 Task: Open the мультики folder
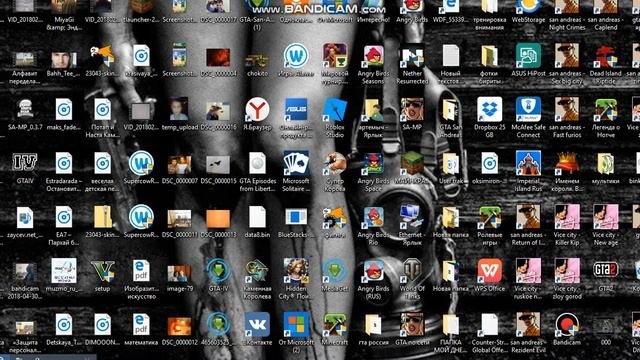tap(605, 163)
